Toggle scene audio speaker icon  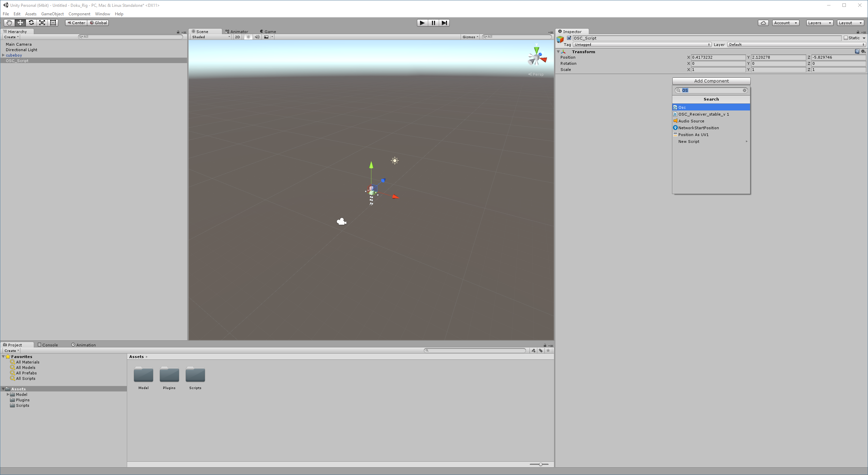click(257, 37)
